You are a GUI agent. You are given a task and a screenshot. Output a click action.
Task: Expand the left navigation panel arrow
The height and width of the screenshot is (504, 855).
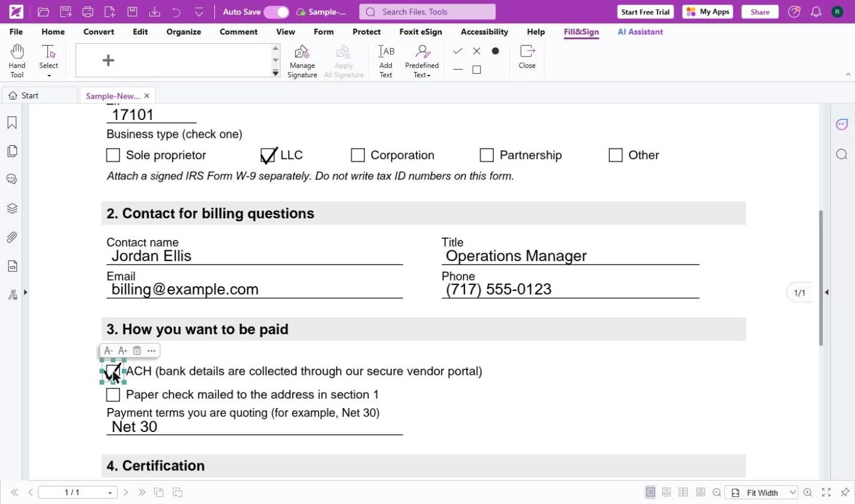(x=25, y=292)
